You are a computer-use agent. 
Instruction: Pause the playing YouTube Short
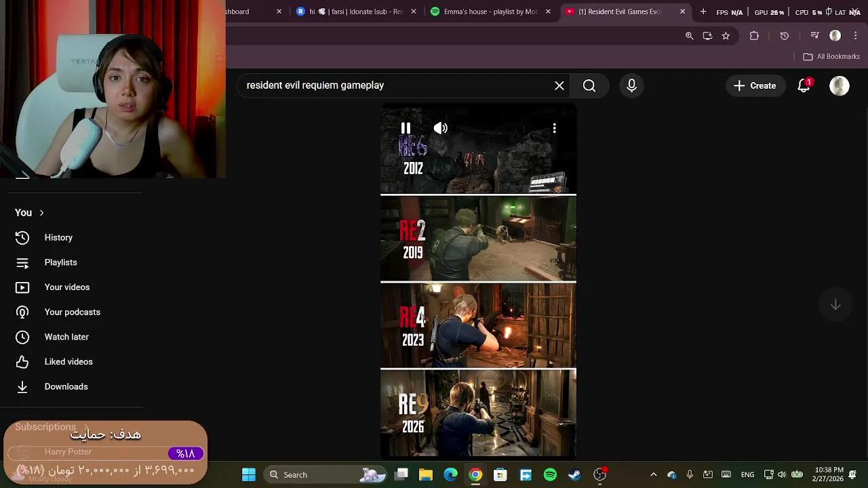(x=406, y=128)
